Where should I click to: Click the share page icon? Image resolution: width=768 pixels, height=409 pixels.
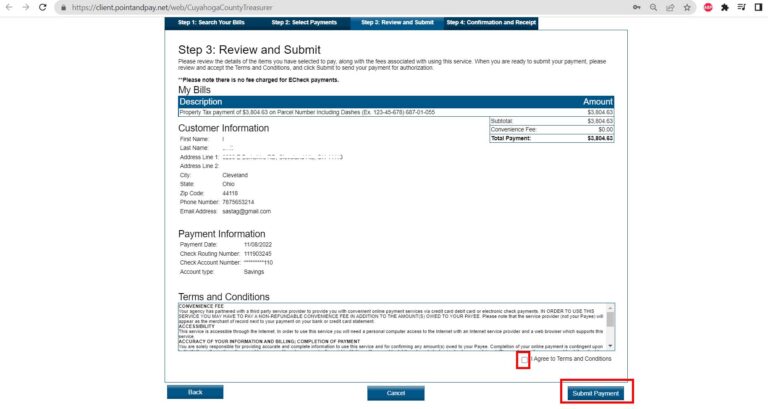click(670, 7)
